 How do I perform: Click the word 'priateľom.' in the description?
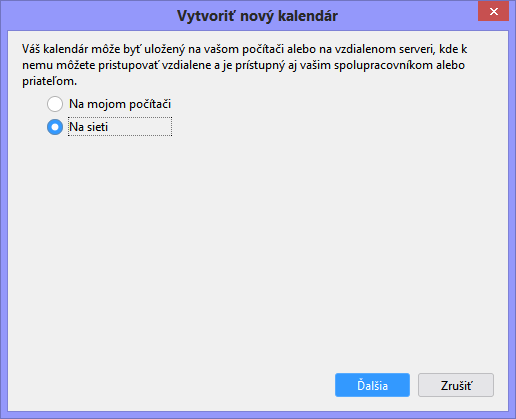pyautogui.click(x=49, y=81)
